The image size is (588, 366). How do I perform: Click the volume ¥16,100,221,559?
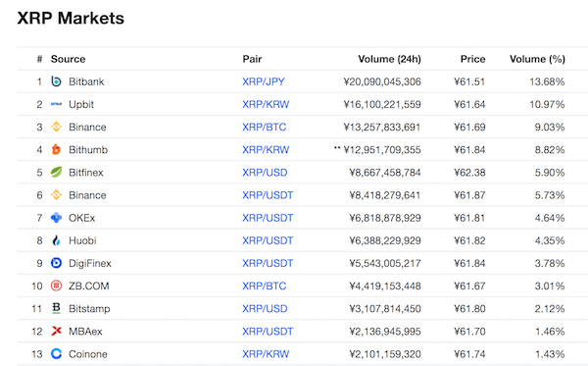click(x=382, y=104)
